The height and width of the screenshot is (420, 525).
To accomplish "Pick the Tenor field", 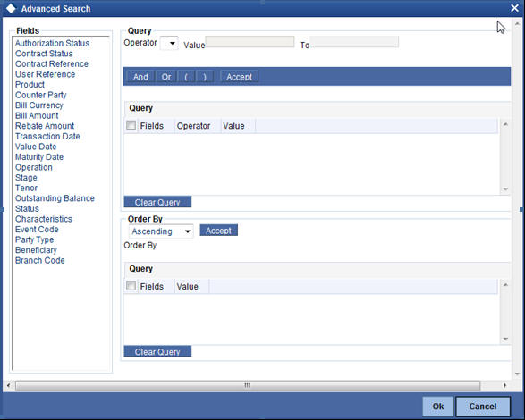I will coord(27,188).
